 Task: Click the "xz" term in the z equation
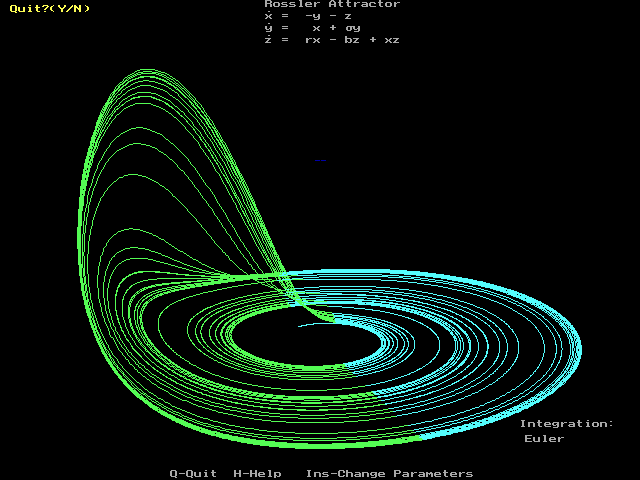coord(392,40)
